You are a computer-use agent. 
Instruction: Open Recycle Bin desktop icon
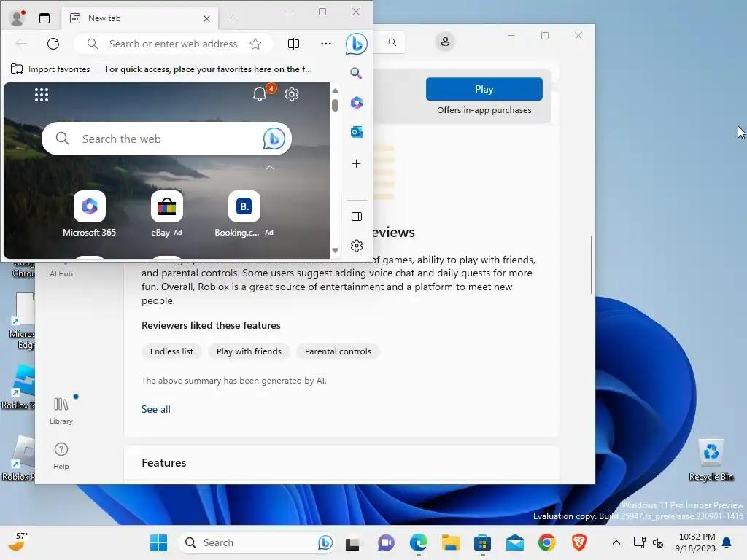pos(711,459)
